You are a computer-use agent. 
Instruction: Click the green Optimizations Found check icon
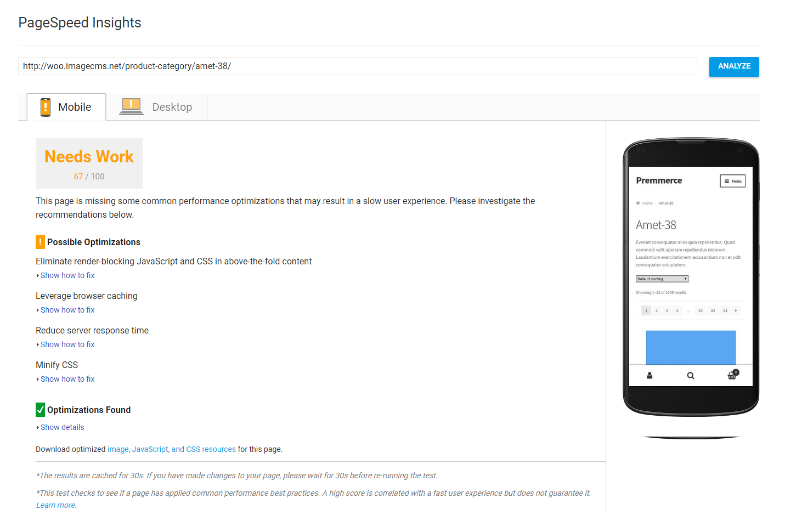tap(40, 410)
